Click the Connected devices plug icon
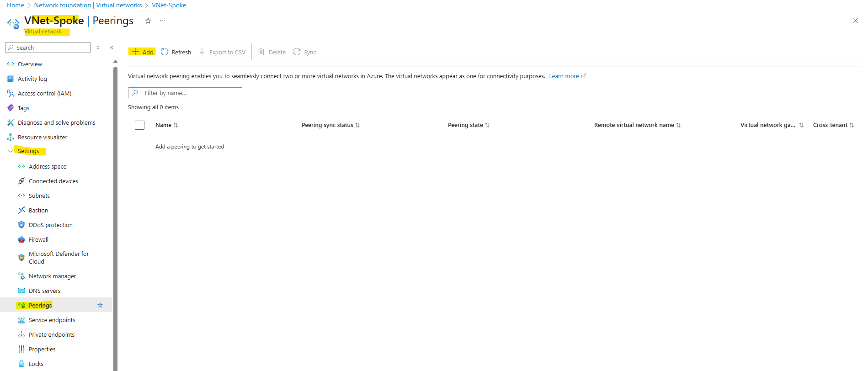The image size is (868, 371). (x=21, y=181)
